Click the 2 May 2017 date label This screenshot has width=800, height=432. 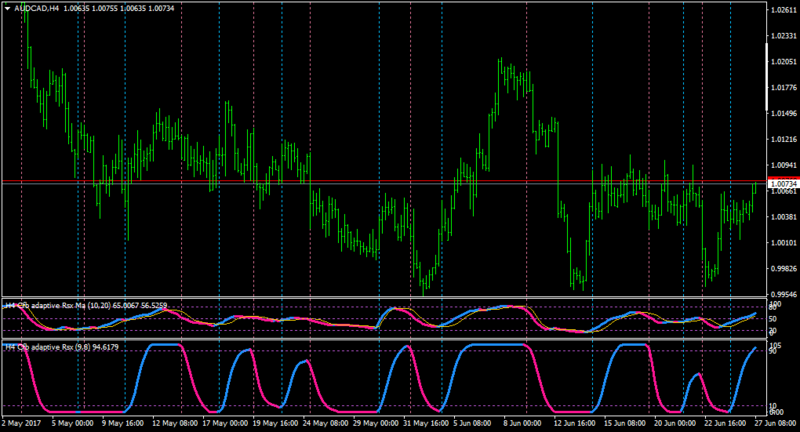pyautogui.click(x=21, y=423)
